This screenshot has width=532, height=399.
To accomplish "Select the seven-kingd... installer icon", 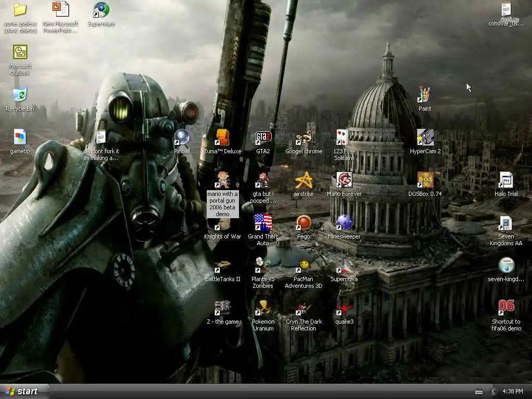I will click(x=506, y=265).
